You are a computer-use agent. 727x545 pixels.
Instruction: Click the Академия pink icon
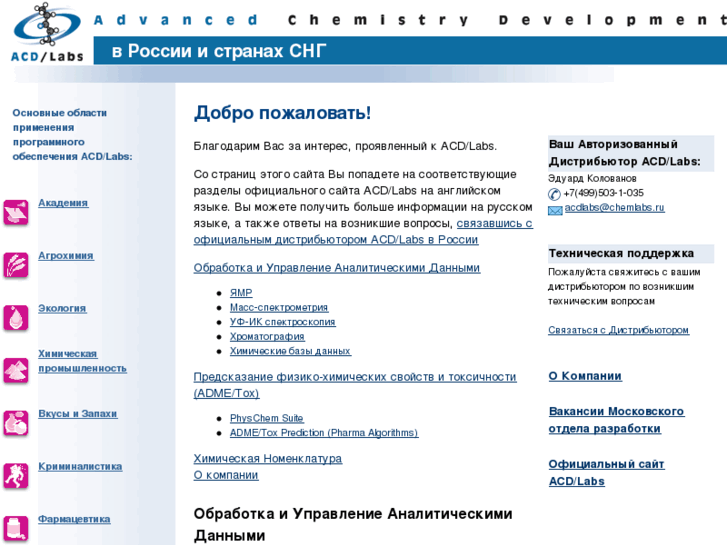pos(16,213)
